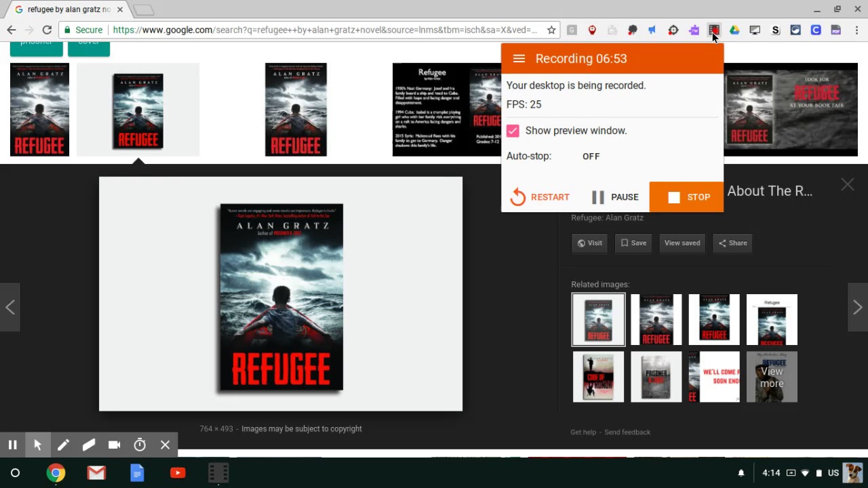This screenshot has width=868, height=488.
Task: Click the blue C extension icon
Action: (x=816, y=30)
